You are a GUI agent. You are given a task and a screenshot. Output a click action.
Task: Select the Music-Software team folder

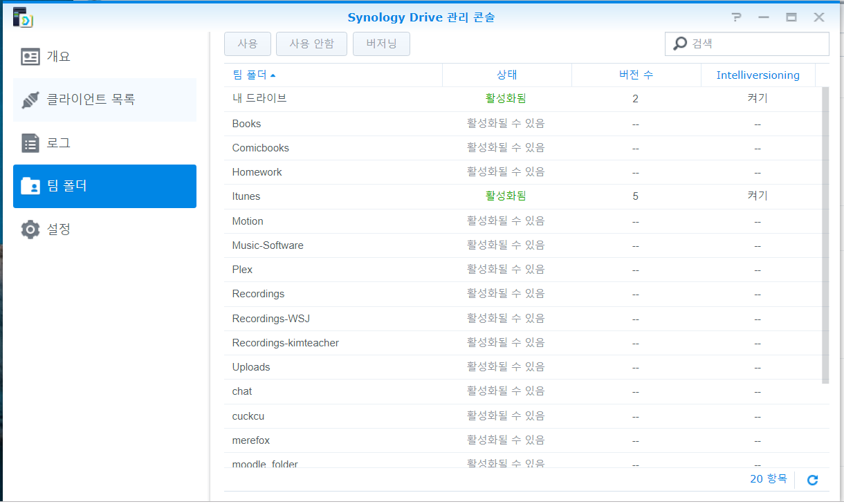coord(522,245)
